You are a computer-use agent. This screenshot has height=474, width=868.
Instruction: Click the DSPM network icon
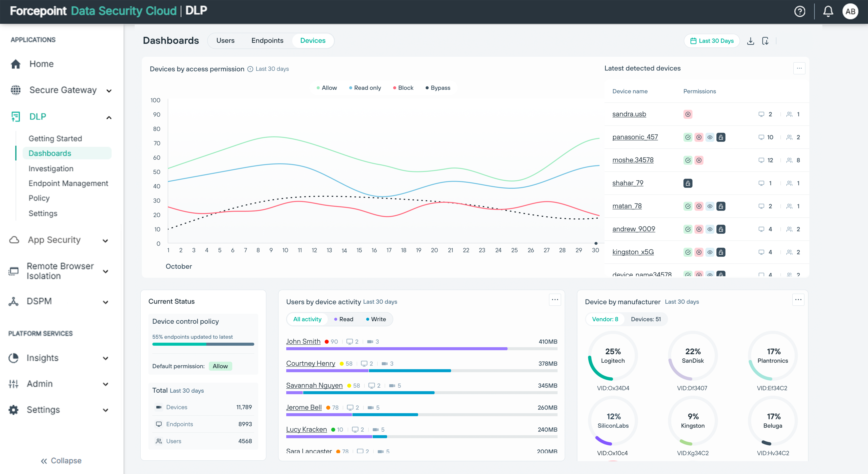(x=13, y=301)
